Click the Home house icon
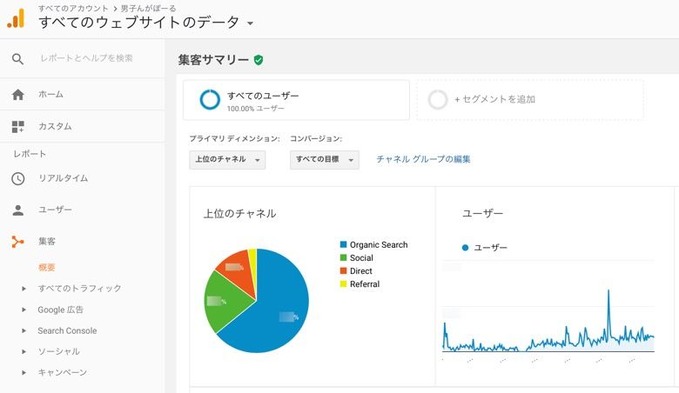 point(18,94)
